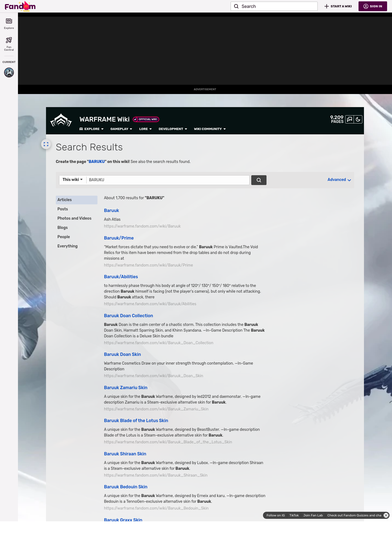Open Baruuk Graxx Skin result

(x=123, y=519)
